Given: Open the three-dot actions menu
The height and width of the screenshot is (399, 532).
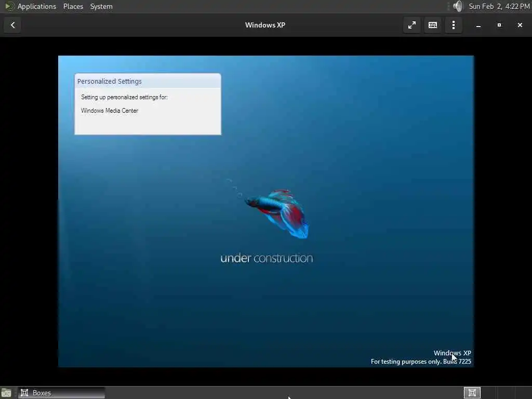Looking at the screenshot, I should 453,25.
